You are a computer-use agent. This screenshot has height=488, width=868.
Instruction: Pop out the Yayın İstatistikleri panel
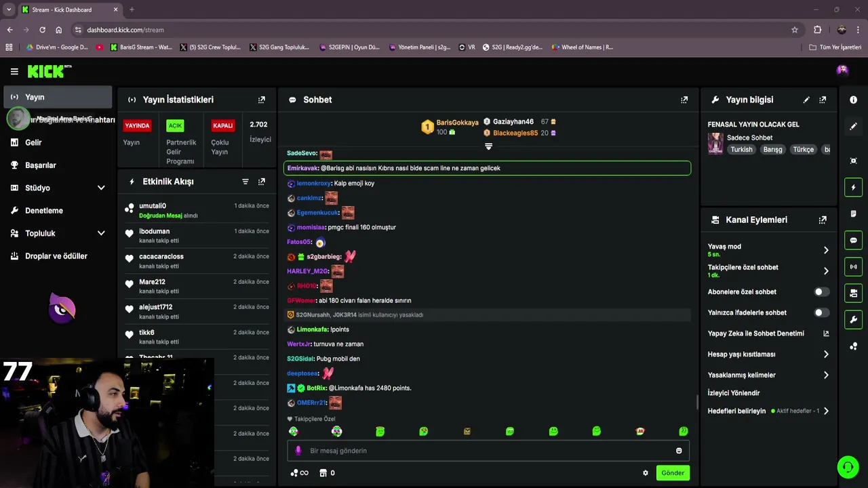[262, 100]
